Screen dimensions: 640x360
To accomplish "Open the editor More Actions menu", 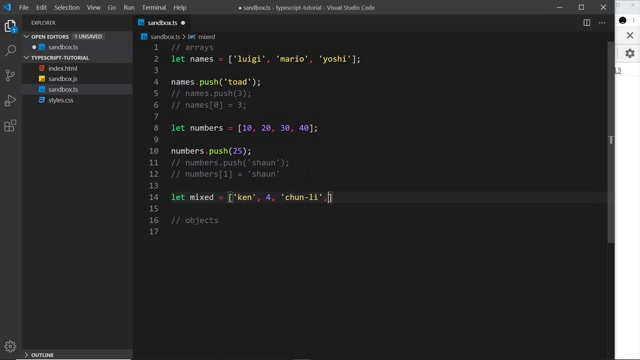I will (602, 23).
